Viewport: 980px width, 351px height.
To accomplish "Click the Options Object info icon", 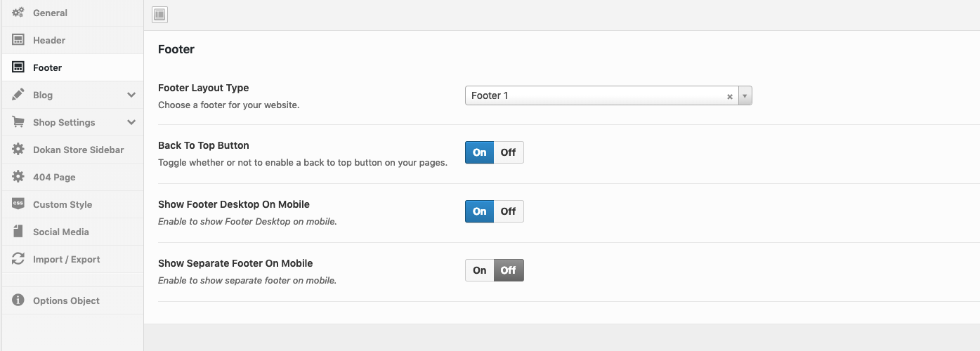I will (18, 300).
